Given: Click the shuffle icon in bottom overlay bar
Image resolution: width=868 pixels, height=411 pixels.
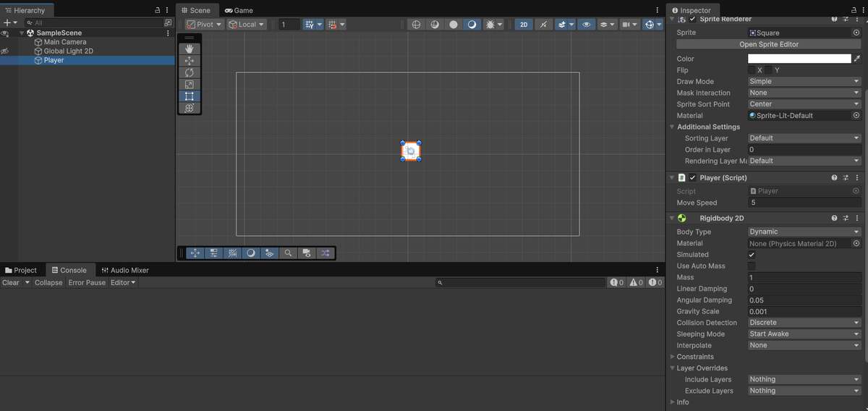Looking at the screenshot, I should click(325, 253).
